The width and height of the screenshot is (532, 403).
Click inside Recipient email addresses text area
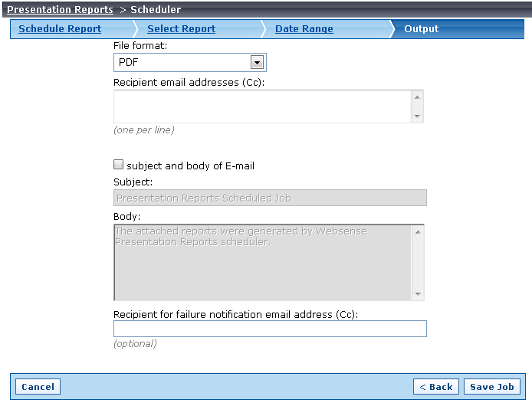point(262,106)
